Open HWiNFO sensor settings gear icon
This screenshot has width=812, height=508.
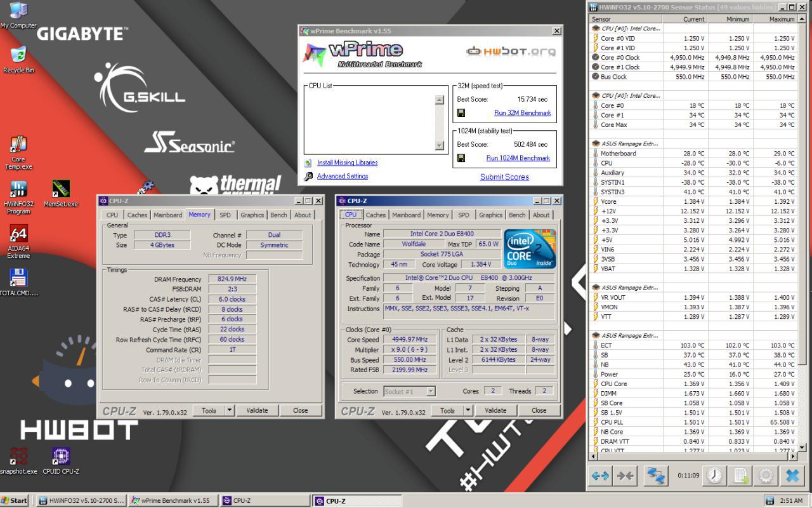[x=766, y=475]
